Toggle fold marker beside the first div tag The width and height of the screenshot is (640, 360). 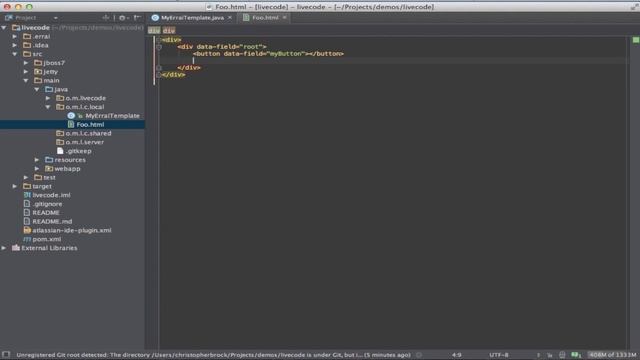point(159,40)
